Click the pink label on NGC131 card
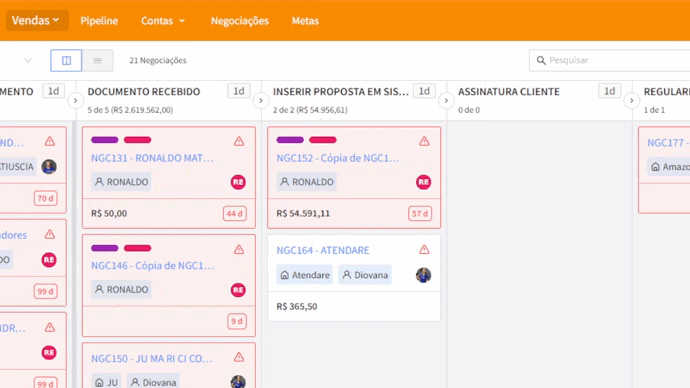The height and width of the screenshot is (388, 690). point(137,140)
